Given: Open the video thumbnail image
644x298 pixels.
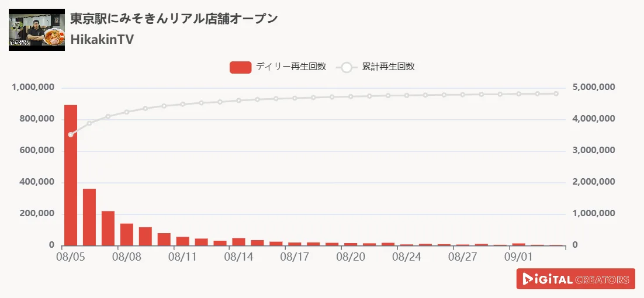Looking at the screenshot, I should pyautogui.click(x=37, y=30).
